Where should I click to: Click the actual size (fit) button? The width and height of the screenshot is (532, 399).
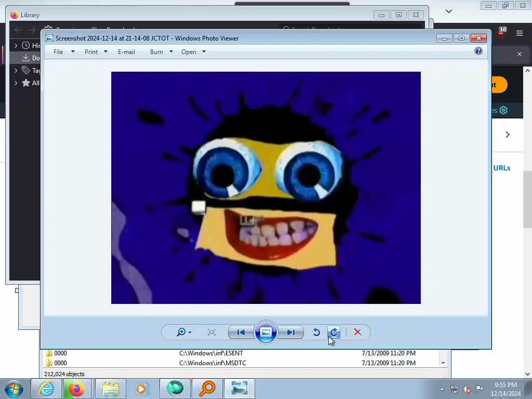click(211, 332)
